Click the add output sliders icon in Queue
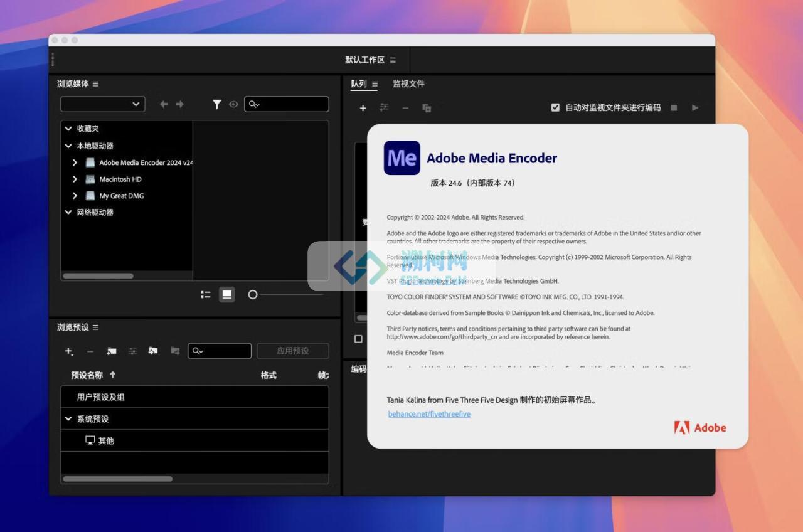Screen dimensions: 803x532 pos(384,108)
